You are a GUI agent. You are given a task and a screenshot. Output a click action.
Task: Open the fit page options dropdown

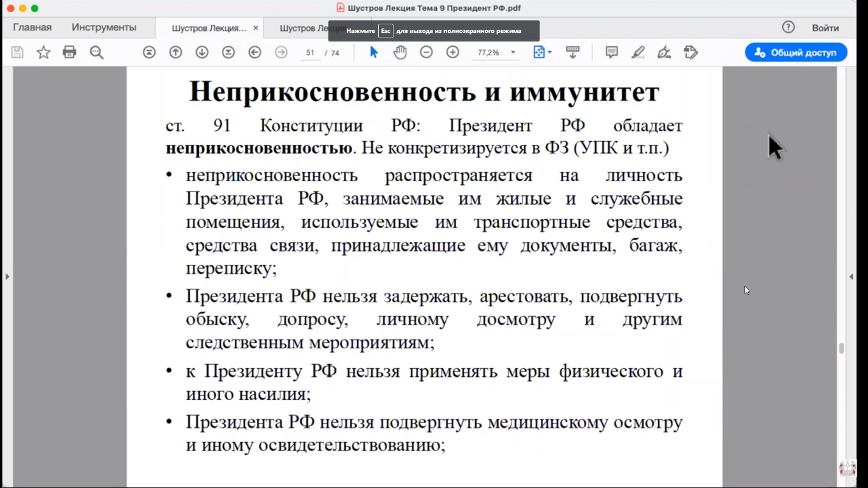tap(543, 52)
